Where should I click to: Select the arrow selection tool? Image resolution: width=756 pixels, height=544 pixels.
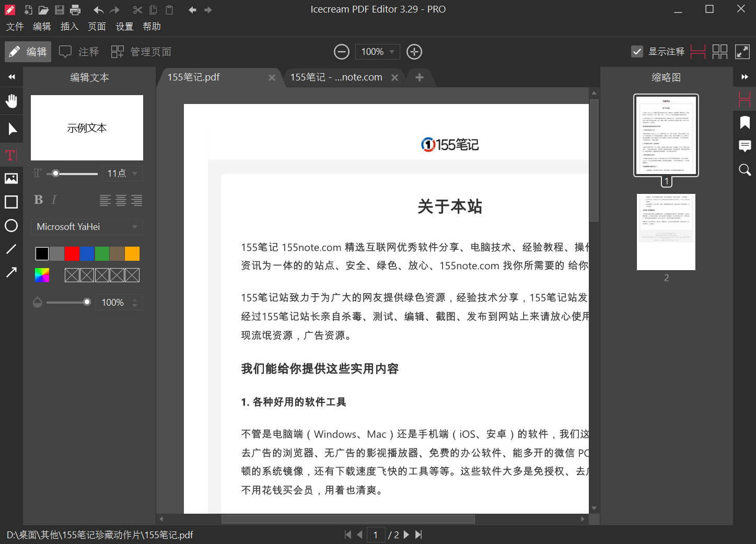[11, 129]
